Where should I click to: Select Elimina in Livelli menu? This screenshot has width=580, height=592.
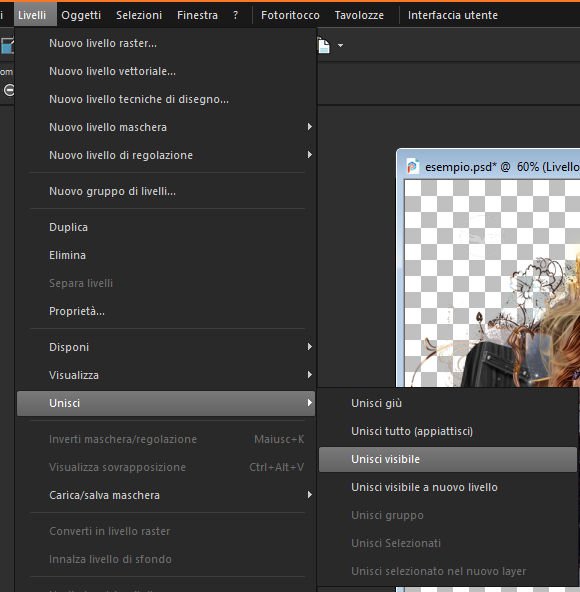(166, 255)
